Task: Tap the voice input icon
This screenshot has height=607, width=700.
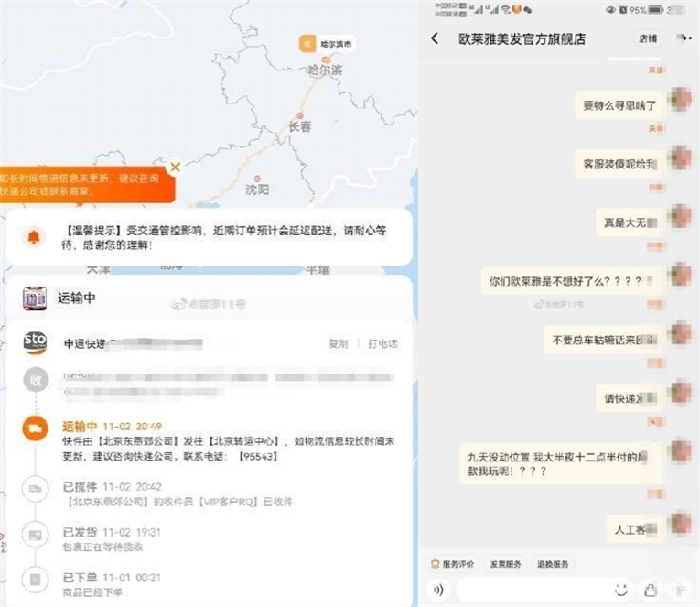Action: click(438, 590)
